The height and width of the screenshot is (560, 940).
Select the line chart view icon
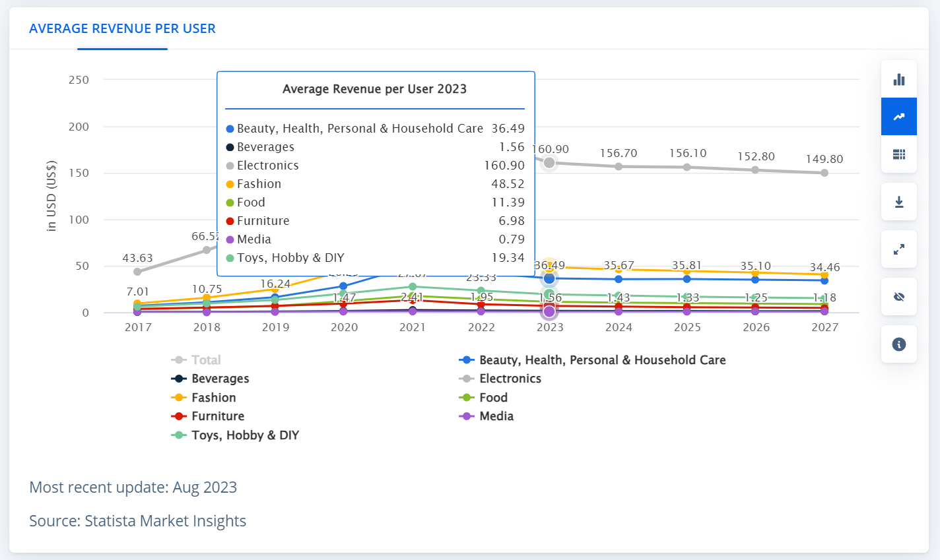point(898,117)
